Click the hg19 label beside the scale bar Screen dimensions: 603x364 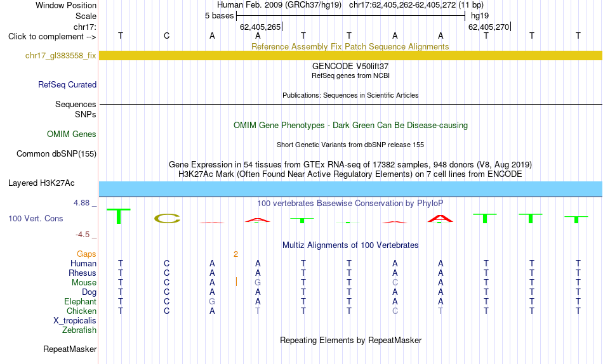click(x=480, y=16)
